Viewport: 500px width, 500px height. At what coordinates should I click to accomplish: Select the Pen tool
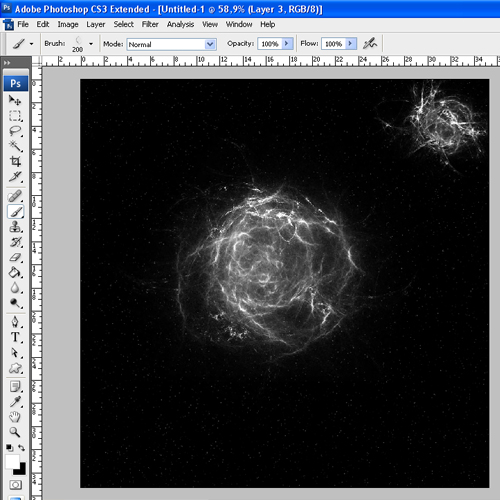tap(15, 322)
